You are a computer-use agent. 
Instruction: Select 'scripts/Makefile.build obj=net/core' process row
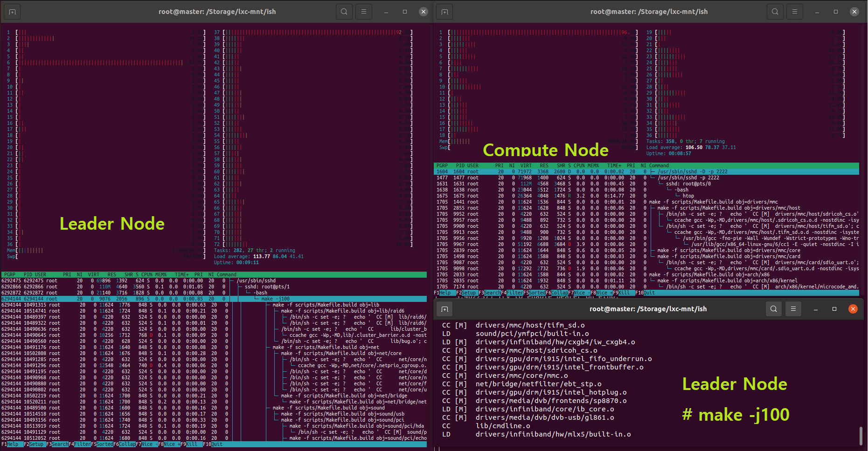point(214,354)
